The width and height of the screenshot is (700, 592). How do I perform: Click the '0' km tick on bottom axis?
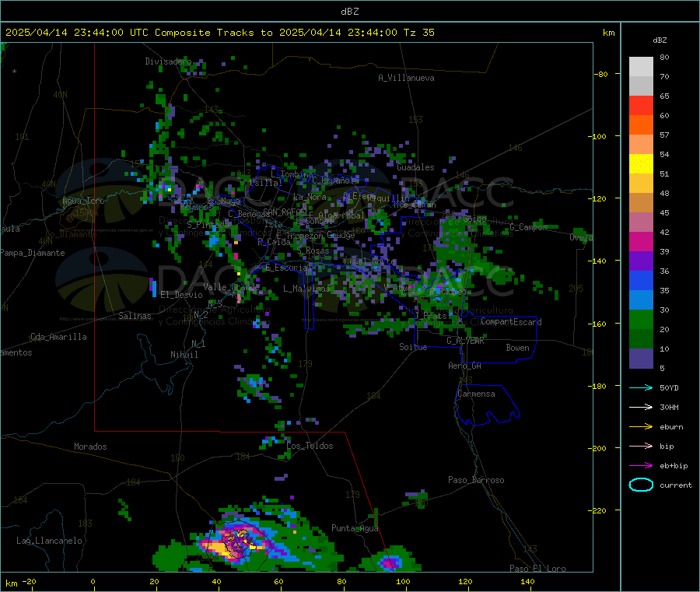tap(93, 581)
